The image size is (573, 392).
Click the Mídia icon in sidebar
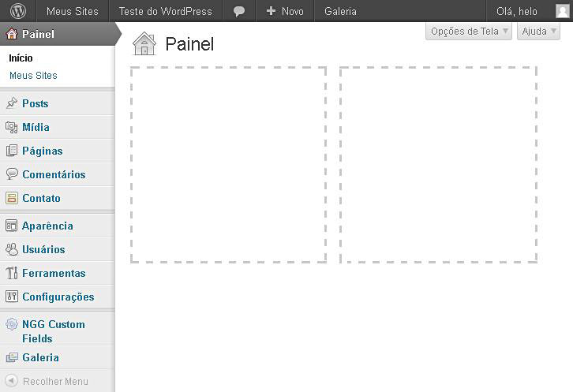12,127
